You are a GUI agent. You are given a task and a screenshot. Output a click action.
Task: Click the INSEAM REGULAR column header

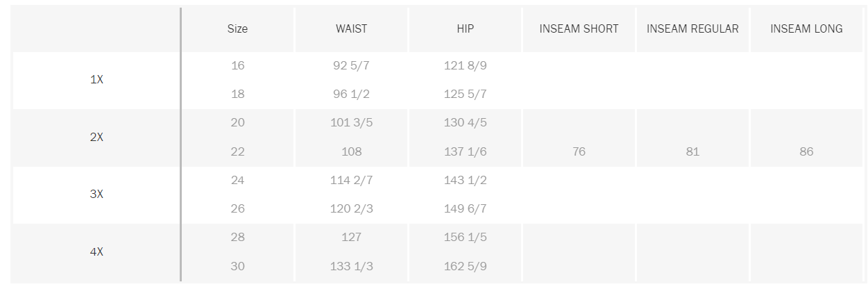[x=692, y=29]
